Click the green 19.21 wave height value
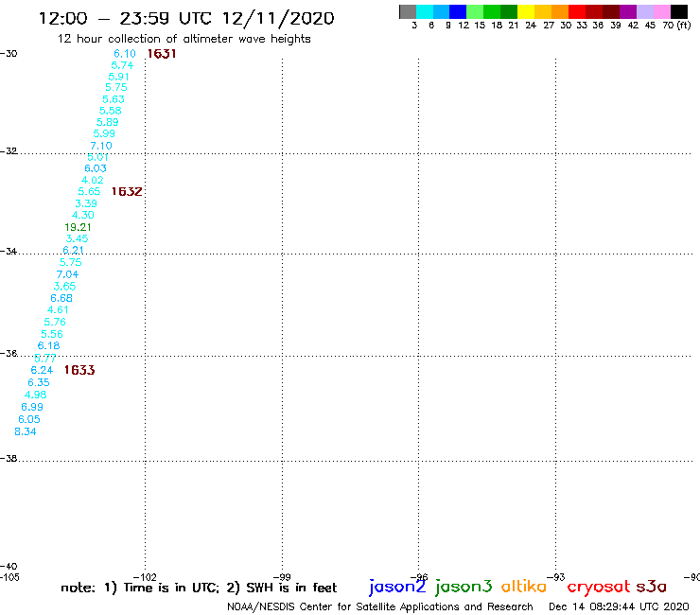Screen dimensions: 700x615 point(78,227)
